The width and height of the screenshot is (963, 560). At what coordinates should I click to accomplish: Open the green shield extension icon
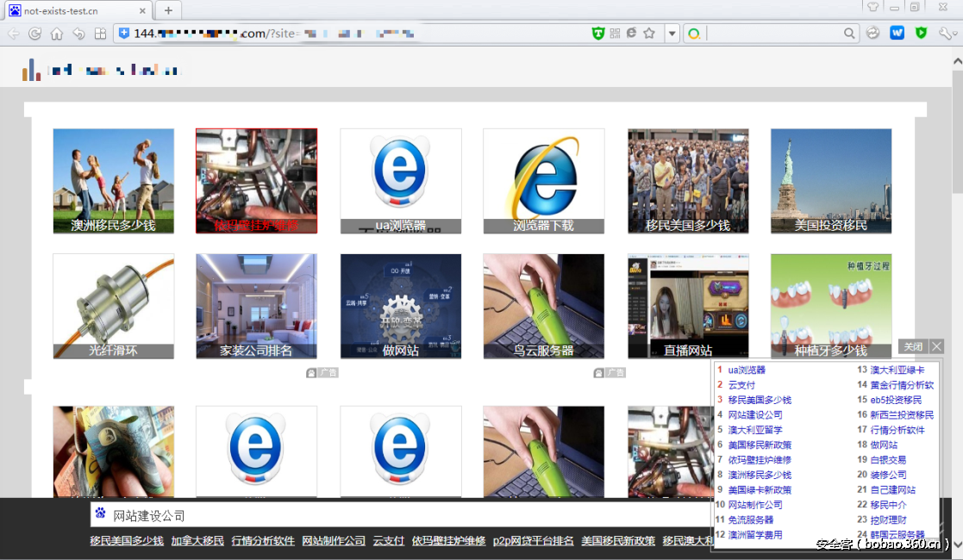[921, 33]
